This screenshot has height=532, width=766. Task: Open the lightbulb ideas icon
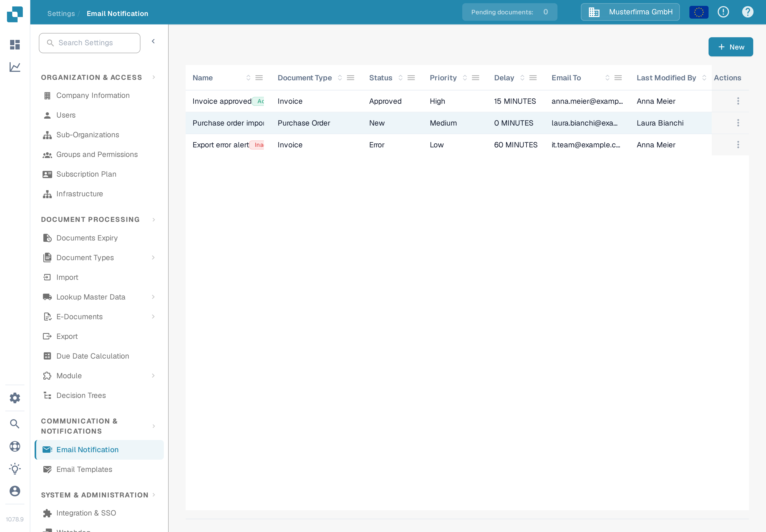[x=15, y=468]
